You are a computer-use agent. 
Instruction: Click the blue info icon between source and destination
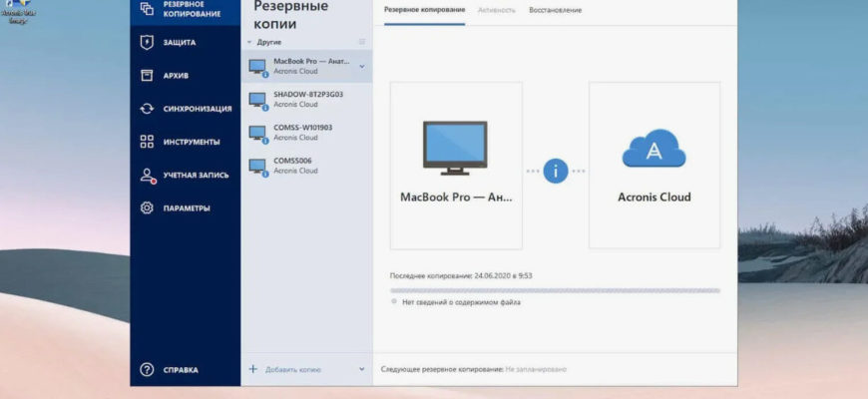556,171
